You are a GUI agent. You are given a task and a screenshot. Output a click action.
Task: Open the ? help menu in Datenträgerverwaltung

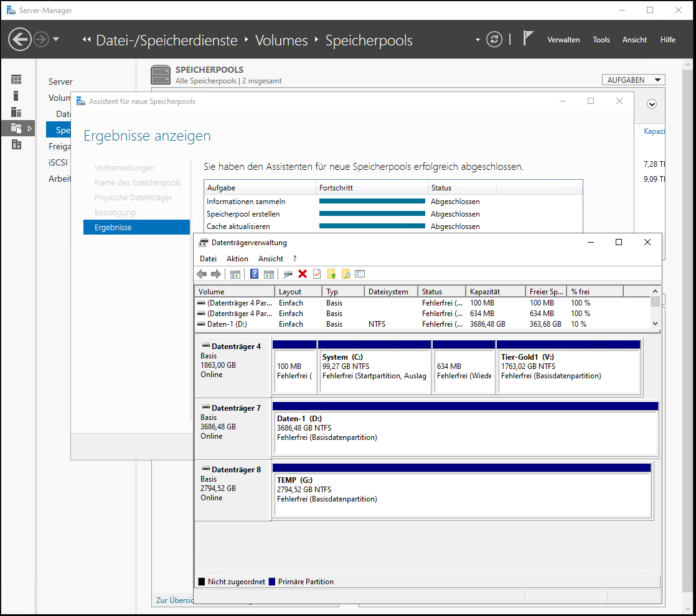(294, 259)
